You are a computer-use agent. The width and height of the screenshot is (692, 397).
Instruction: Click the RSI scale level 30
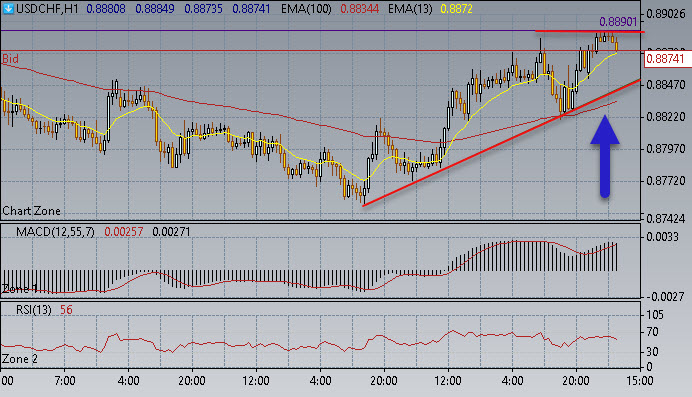coord(652,352)
